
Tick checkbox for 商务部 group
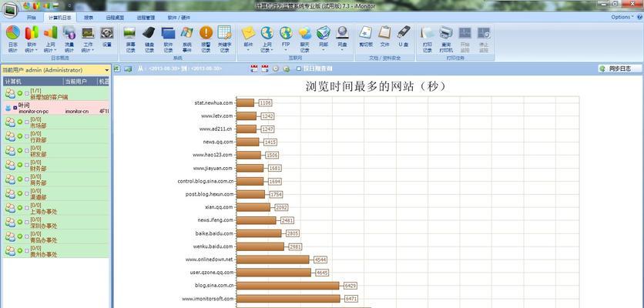(27, 179)
